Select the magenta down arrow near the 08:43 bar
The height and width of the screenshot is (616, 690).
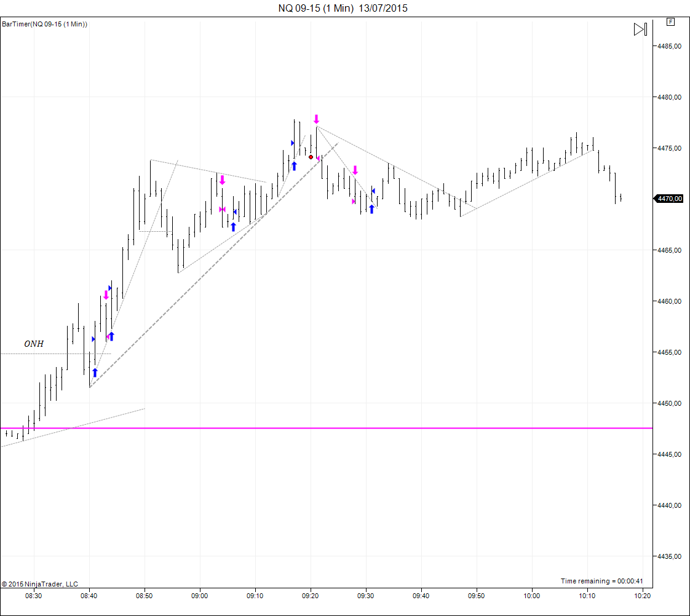point(106,295)
